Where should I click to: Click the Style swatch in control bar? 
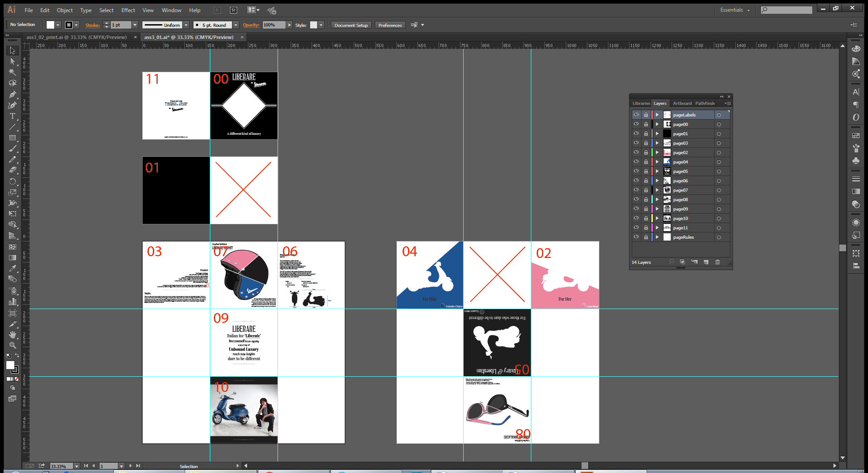point(313,25)
